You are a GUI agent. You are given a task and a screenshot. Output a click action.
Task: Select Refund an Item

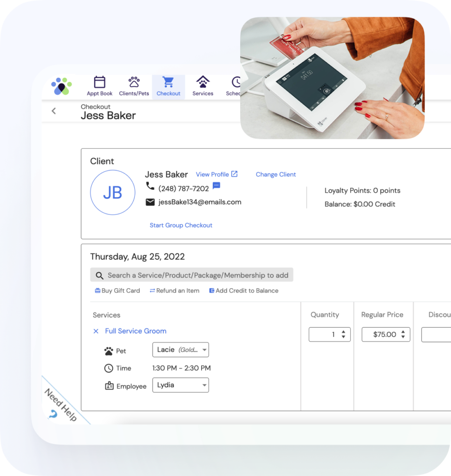coord(174,291)
